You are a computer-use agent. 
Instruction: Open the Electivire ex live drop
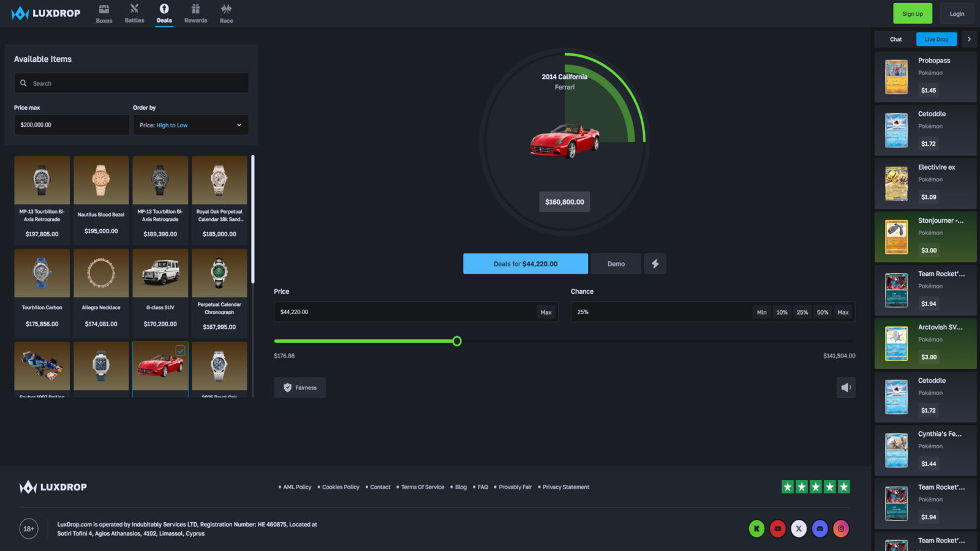pyautogui.click(x=925, y=183)
